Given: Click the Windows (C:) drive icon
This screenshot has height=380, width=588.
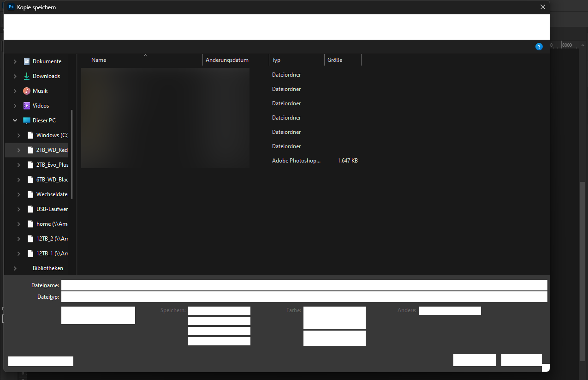Looking at the screenshot, I should tap(30, 135).
